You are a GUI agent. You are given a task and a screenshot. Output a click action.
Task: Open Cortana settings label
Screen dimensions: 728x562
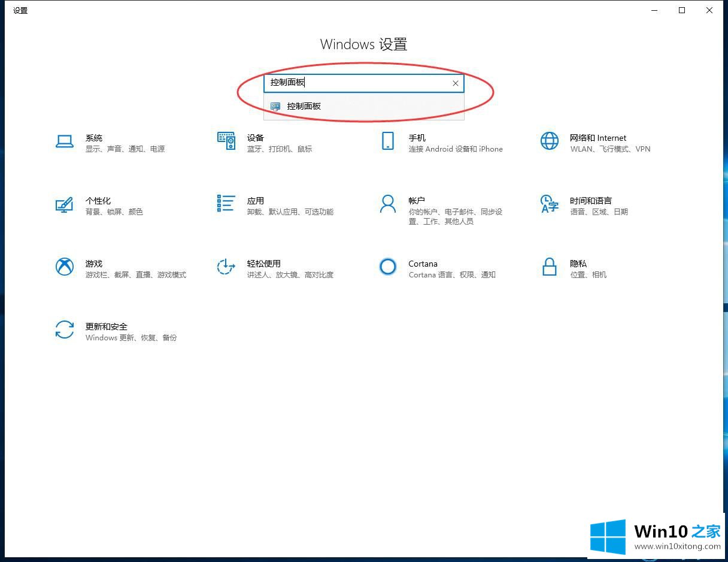[423, 264]
